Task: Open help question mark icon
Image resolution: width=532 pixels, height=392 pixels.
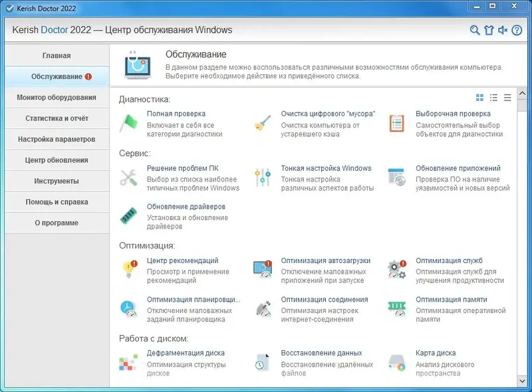Action: point(517,30)
